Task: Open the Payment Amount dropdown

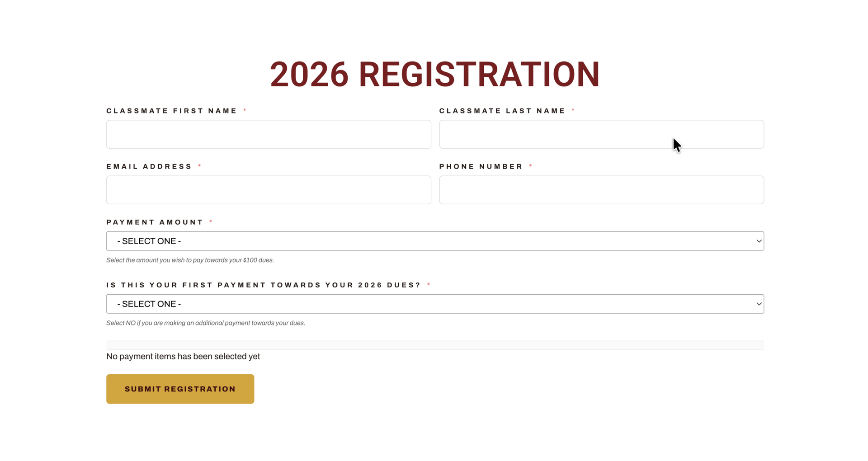Action: 435,241
